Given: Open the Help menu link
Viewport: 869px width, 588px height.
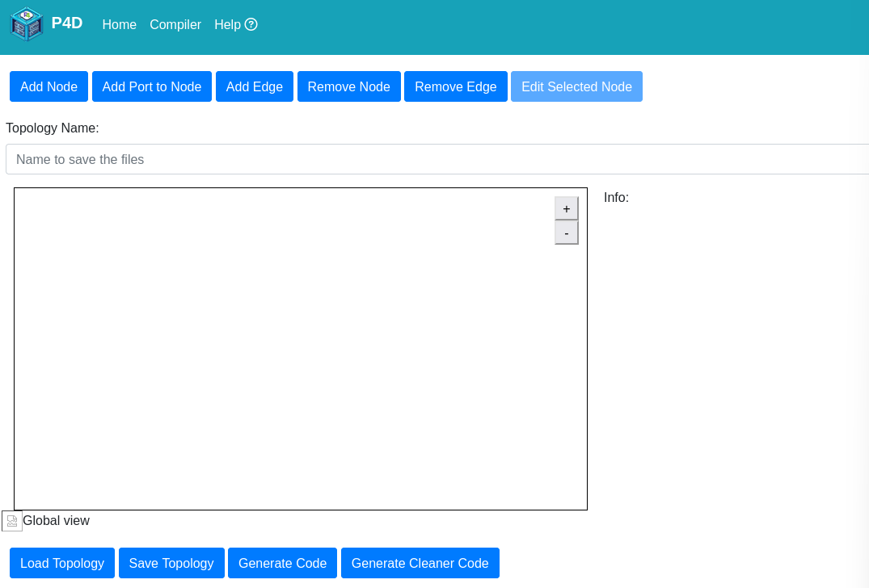Looking at the screenshot, I should tap(227, 24).
